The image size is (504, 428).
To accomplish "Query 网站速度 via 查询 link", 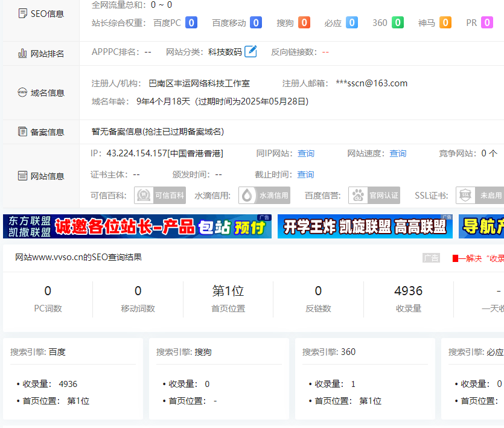I will pos(398,153).
